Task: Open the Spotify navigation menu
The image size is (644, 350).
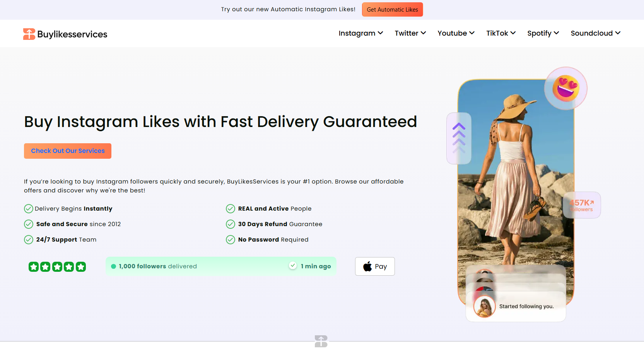Action: (x=543, y=33)
